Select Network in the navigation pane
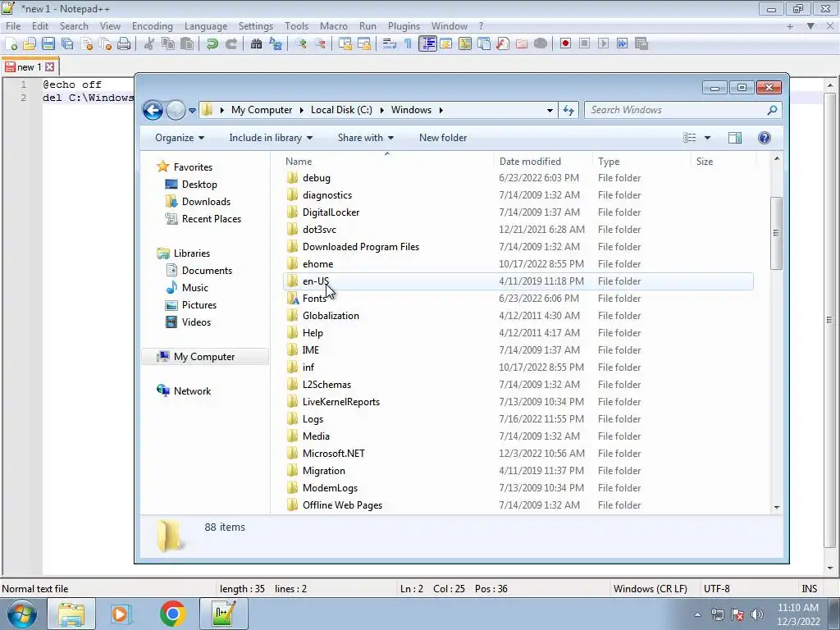840x630 pixels. point(192,391)
